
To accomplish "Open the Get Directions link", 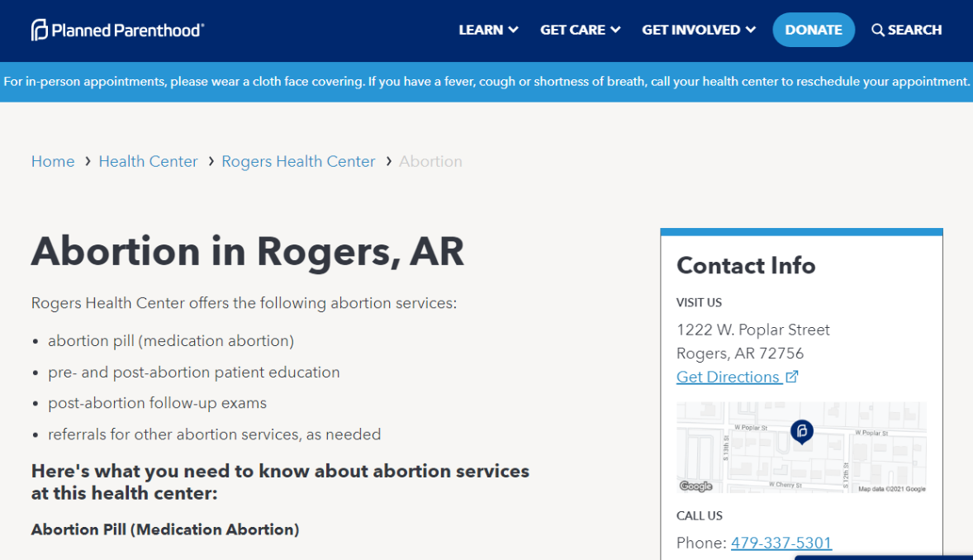I will click(728, 377).
